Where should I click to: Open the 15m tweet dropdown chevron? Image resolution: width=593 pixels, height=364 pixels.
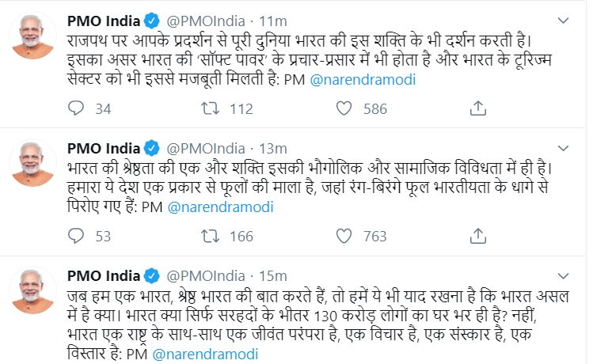pyautogui.click(x=563, y=275)
